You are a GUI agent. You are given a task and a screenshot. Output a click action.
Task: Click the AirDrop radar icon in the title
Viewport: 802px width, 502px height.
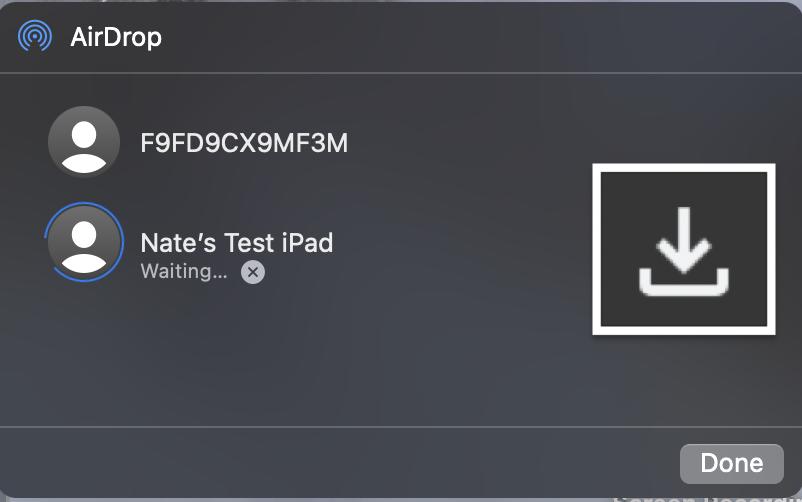[x=36, y=38]
